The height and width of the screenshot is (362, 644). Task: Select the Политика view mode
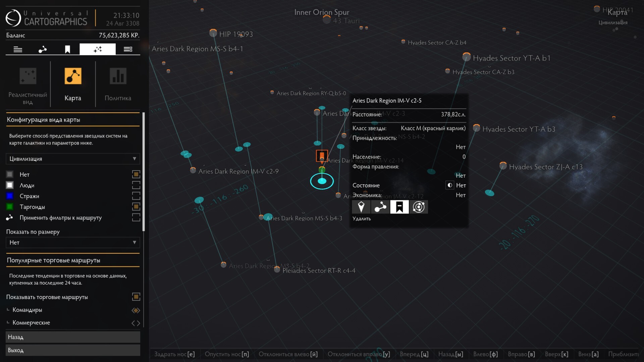118,84
